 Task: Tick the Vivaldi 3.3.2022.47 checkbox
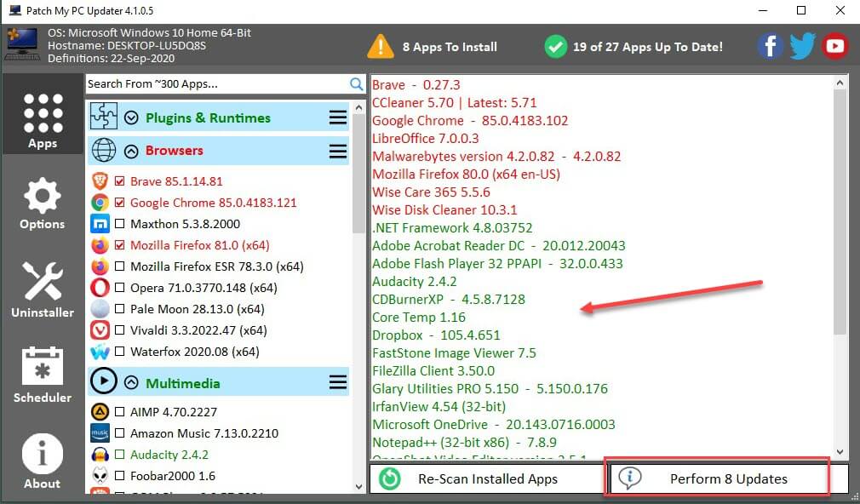coord(119,330)
